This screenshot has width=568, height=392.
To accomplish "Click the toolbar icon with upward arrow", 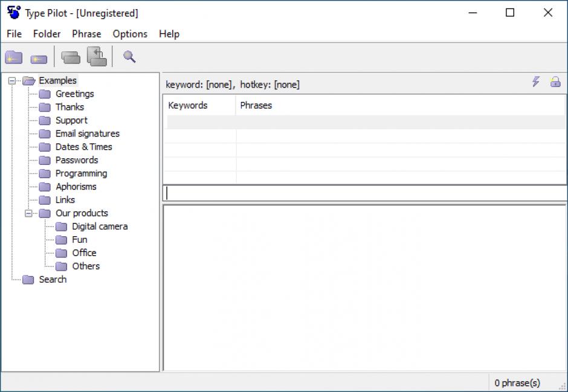I will [97, 56].
